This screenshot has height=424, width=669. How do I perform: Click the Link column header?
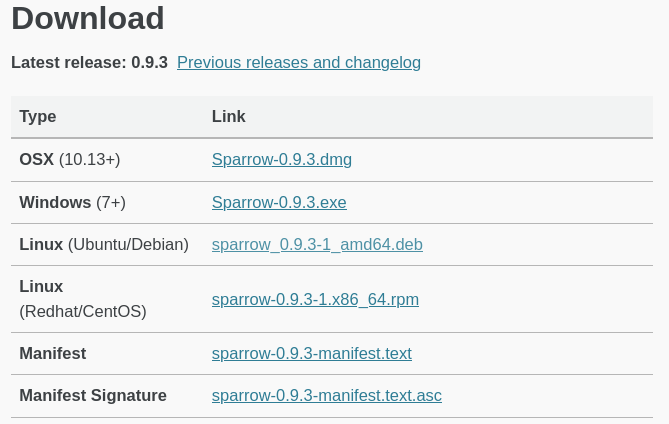tap(229, 116)
